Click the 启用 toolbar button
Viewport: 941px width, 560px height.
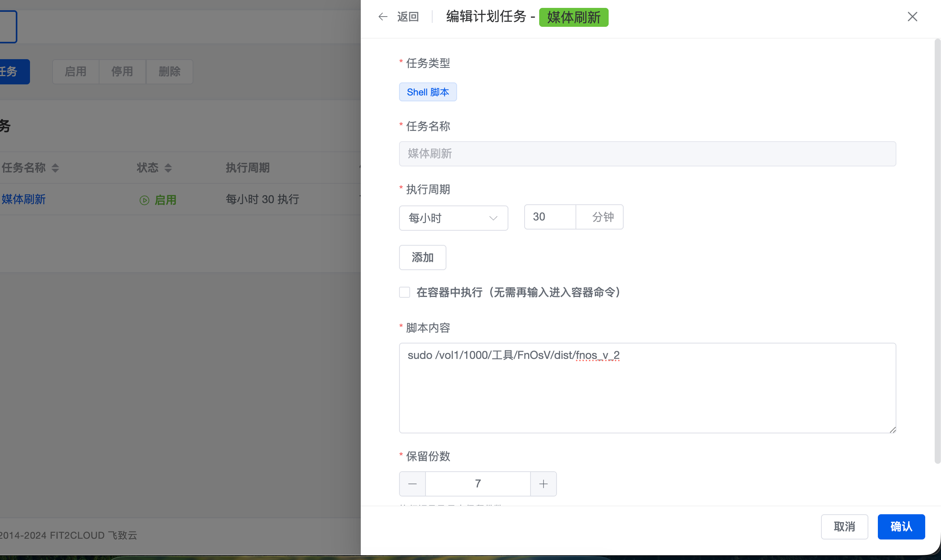(x=75, y=71)
